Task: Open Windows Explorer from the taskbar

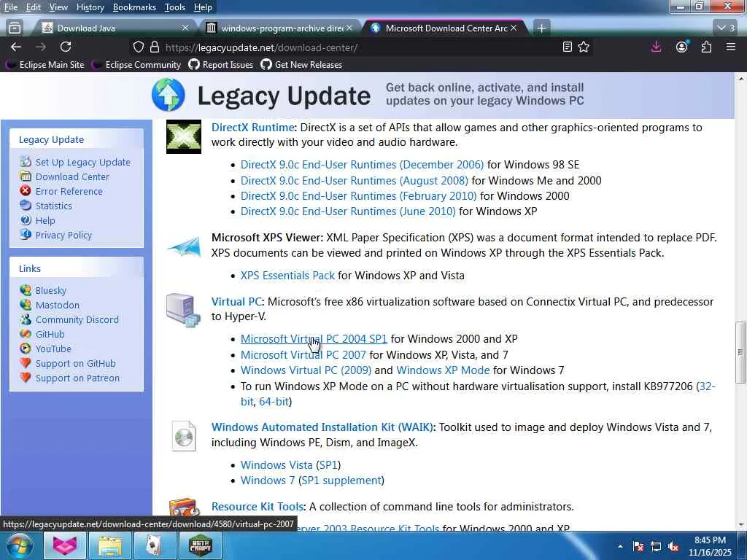Action: click(110, 545)
